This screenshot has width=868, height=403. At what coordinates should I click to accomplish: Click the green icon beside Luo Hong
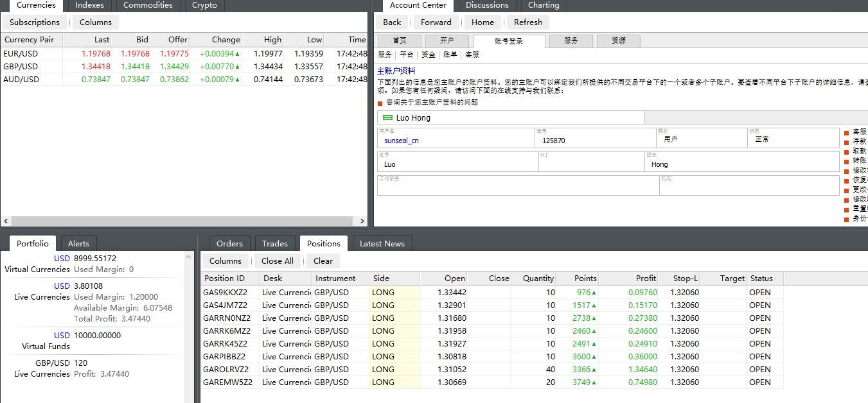click(x=387, y=118)
